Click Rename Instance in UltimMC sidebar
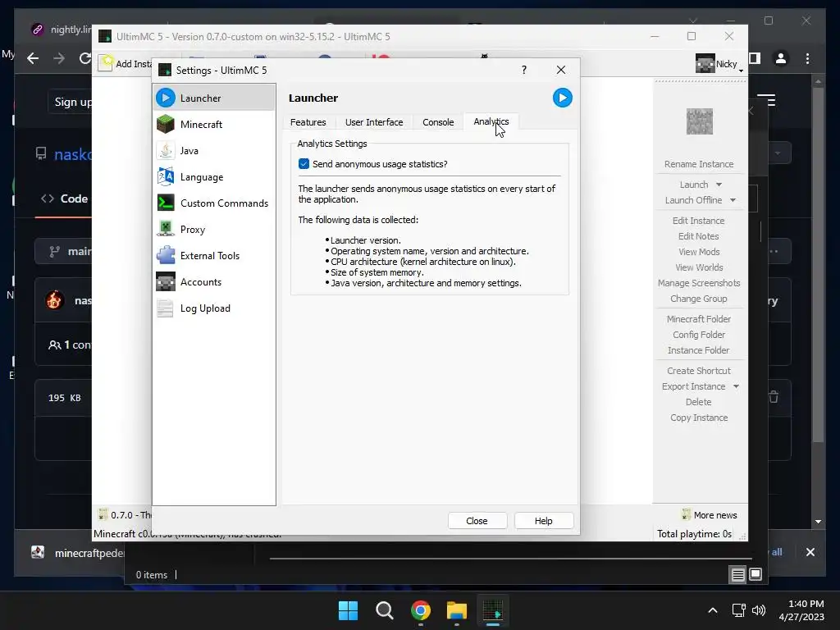Image resolution: width=840 pixels, height=630 pixels. (699, 164)
